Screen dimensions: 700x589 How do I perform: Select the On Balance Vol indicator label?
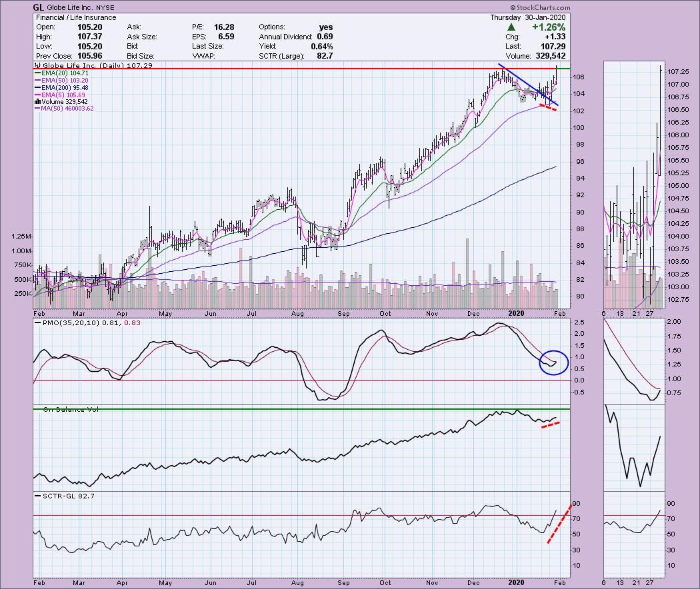click(71, 409)
